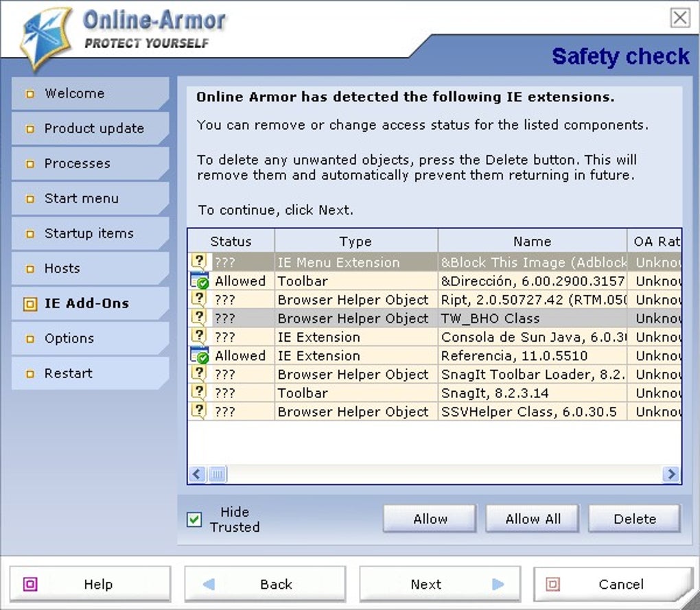
Task: Click the right arrow icon on the Next button
Action: tap(498, 584)
